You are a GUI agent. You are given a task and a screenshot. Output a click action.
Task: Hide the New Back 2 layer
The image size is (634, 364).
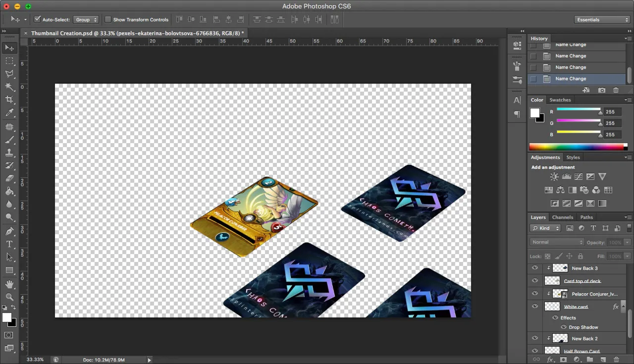click(x=534, y=338)
